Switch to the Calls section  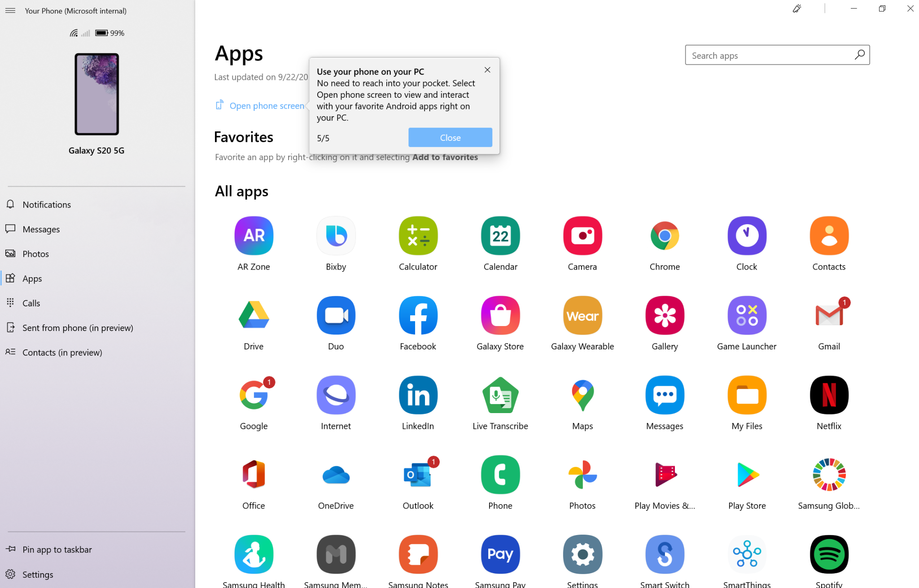[31, 303]
